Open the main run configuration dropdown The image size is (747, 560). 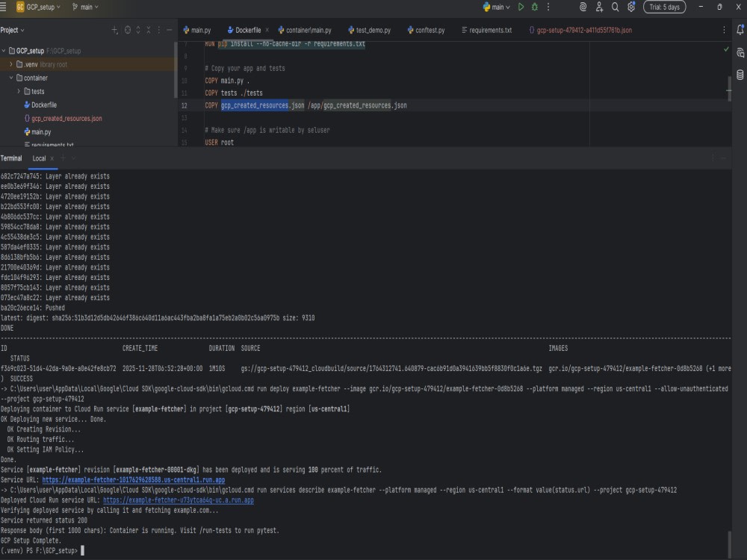(497, 7)
